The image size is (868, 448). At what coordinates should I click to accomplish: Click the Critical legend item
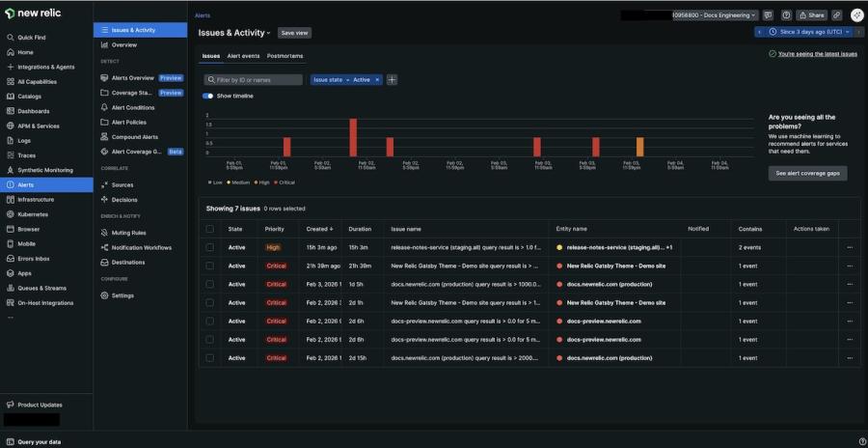point(285,182)
